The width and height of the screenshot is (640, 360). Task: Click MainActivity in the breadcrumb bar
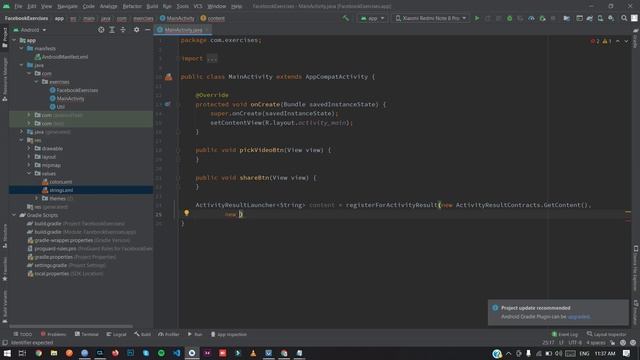point(177,18)
